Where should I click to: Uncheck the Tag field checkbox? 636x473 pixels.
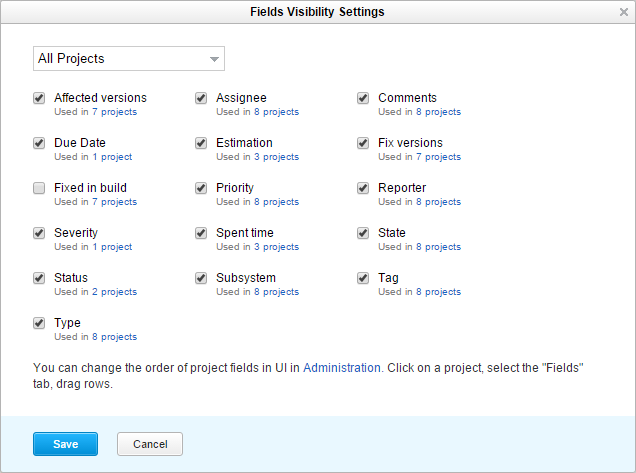(x=363, y=278)
